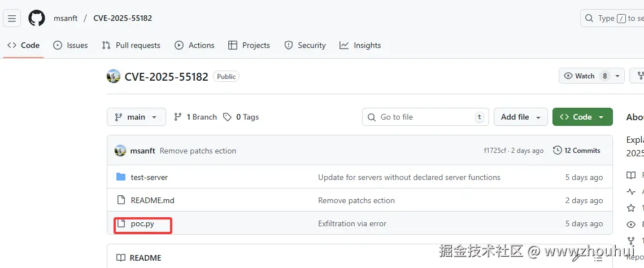
Task: Open the poc.py file
Action: tap(142, 223)
